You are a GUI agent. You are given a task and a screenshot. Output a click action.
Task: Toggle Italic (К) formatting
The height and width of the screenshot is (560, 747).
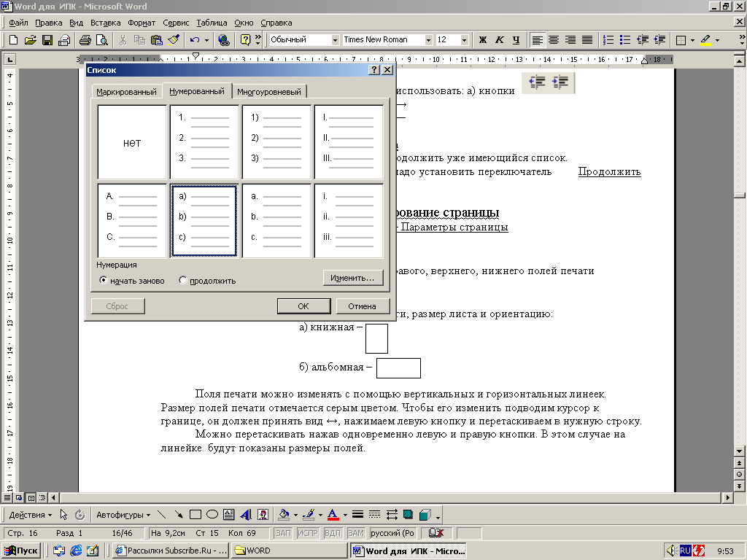499,40
